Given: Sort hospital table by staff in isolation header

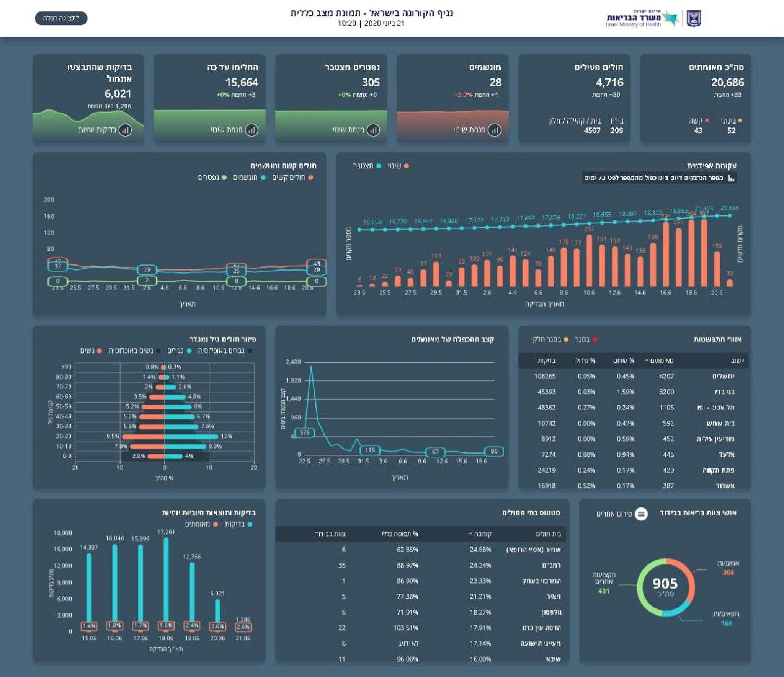Looking at the screenshot, I should (330, 534).
